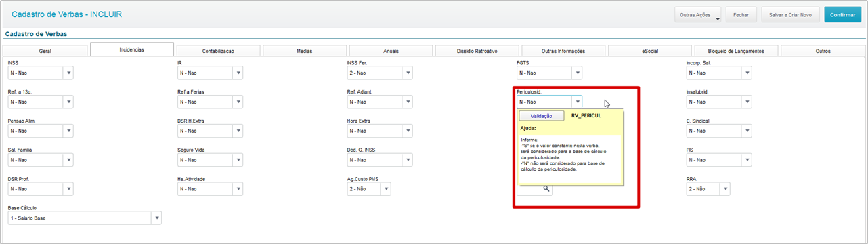Open Bloqueio de Lançamentos tab
The width and height of the screenshot is (868, 244).
click(x=736, y=51)
